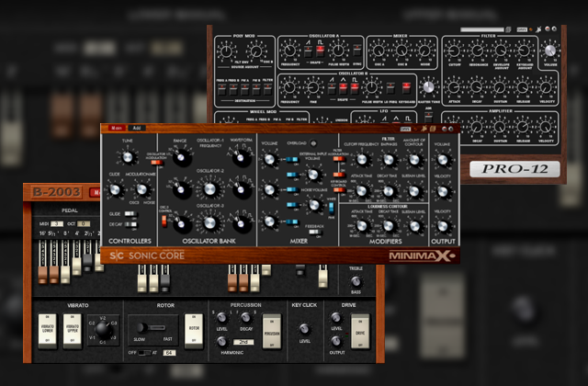Click the Master Tune knob in PRO-12
This screenshot has height=386, width=588.
(429, 87)
